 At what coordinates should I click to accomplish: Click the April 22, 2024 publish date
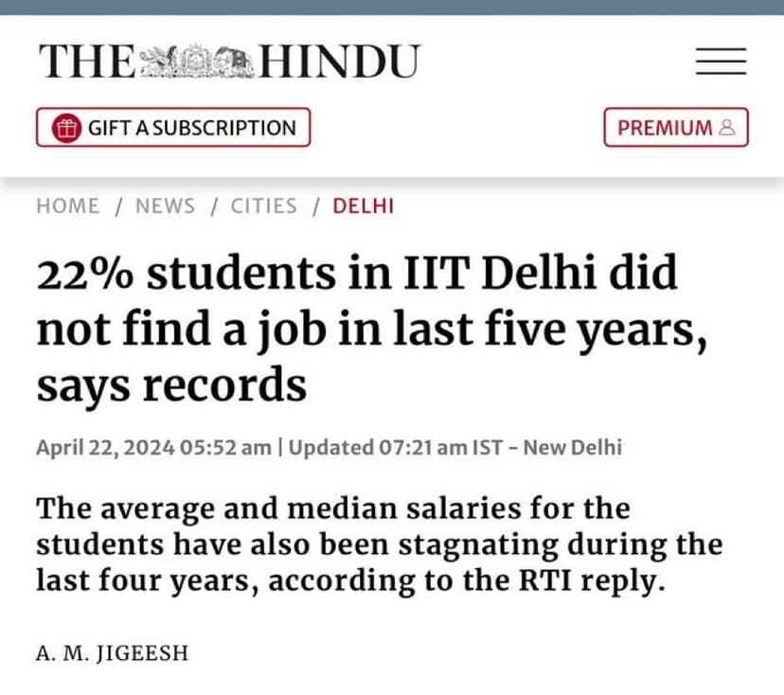pyautogui.click(x=104, y=447)
